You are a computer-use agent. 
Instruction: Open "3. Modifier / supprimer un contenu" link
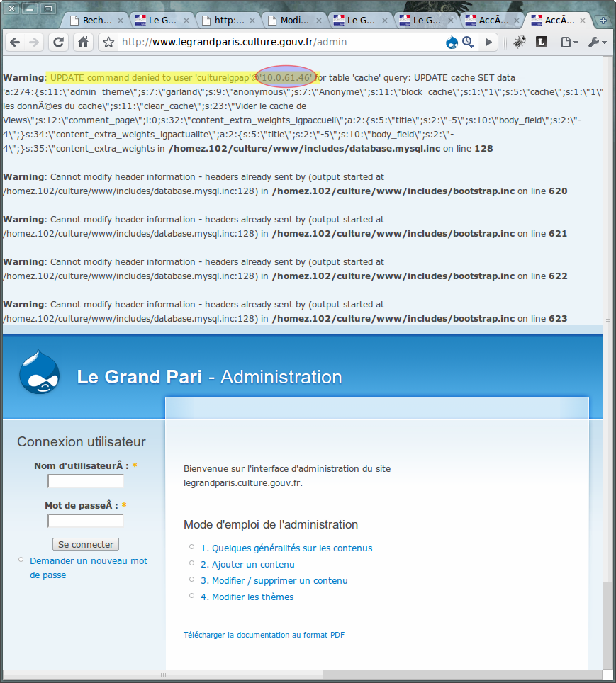point(274,581)
